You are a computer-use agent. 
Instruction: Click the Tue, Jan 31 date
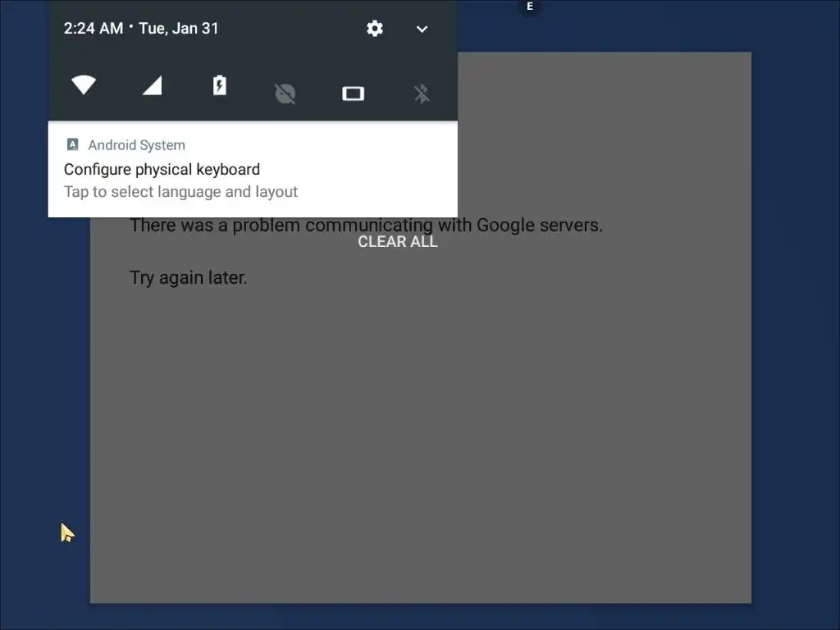coord(179,29)
